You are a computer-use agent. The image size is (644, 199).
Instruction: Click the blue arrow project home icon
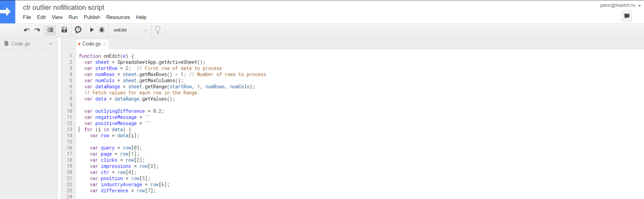[x=7, y=12]
